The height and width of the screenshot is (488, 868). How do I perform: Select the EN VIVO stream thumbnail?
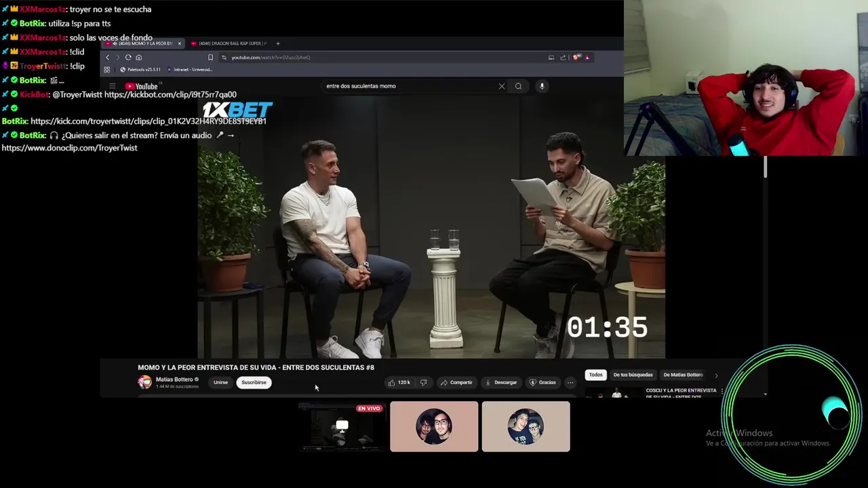(x=342, y=426)
